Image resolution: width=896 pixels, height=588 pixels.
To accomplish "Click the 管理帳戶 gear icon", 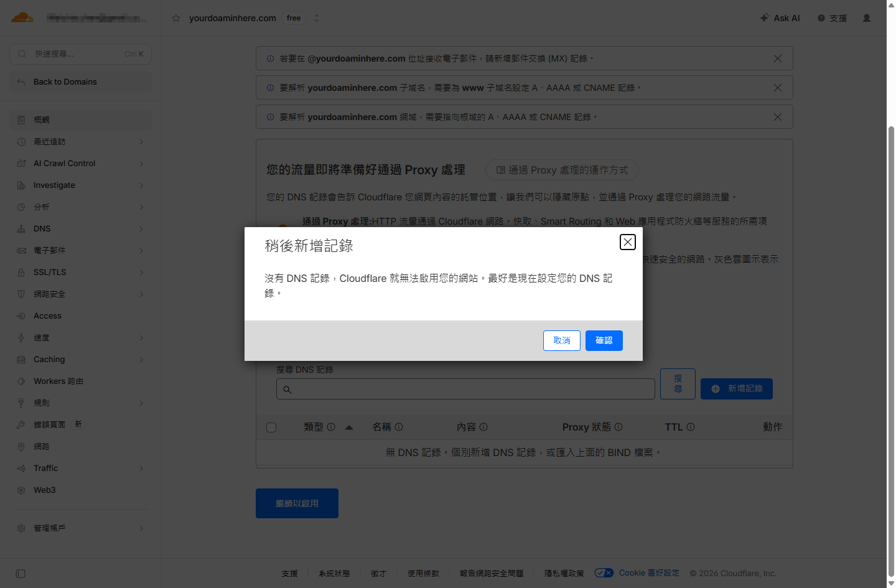I will click(x=21, y=528).
